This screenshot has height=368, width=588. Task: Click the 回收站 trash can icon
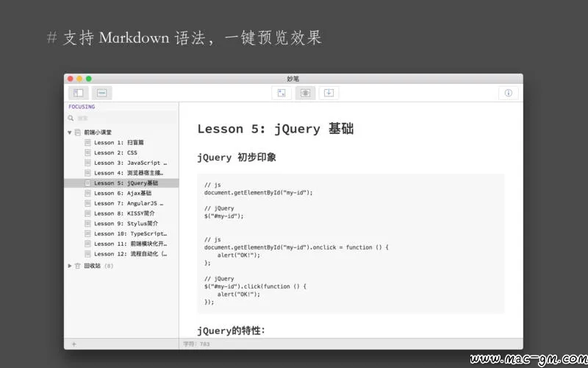click(78, 266)
